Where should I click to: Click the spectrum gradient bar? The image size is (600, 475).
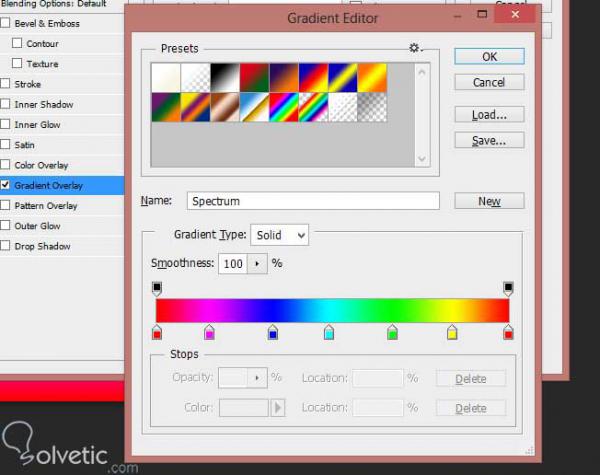(333, 310)
